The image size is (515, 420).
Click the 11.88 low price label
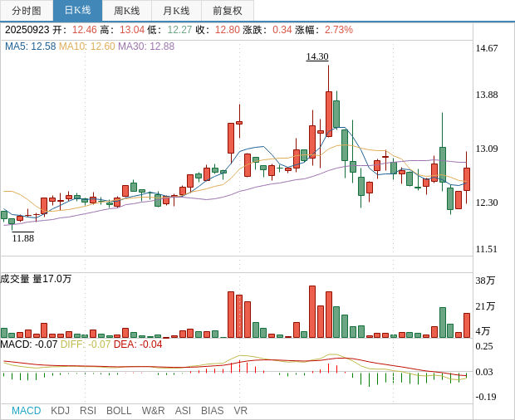[x=23, y=238]
